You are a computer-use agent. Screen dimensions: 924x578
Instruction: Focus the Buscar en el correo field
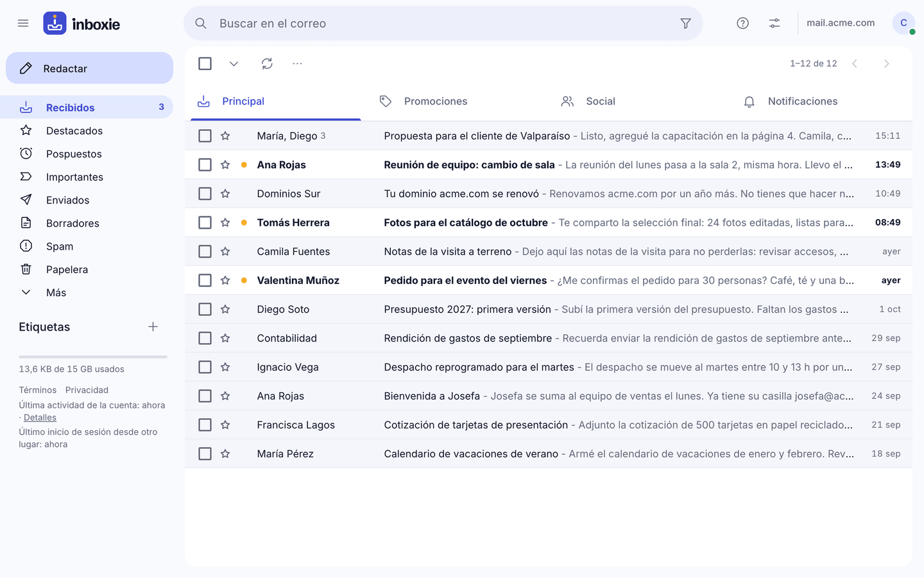coord(443,23)
